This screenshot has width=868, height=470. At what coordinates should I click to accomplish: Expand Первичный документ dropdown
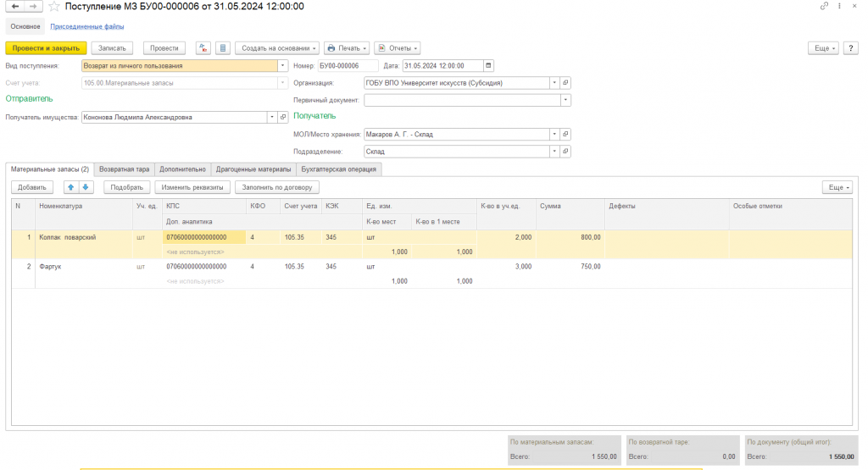pos(565,100)
